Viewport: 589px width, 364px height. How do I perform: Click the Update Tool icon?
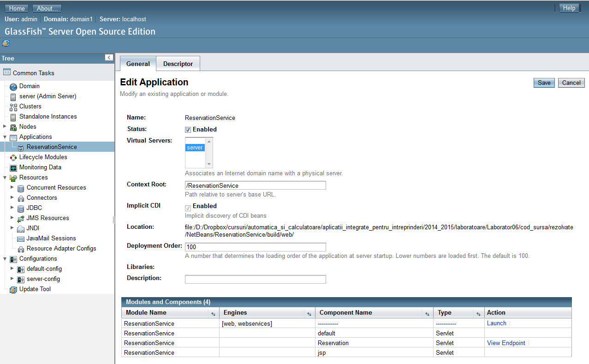13,289
